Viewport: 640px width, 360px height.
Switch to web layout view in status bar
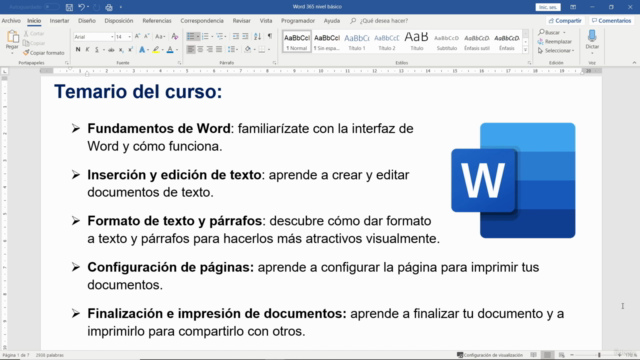click(x=562, y=355)
